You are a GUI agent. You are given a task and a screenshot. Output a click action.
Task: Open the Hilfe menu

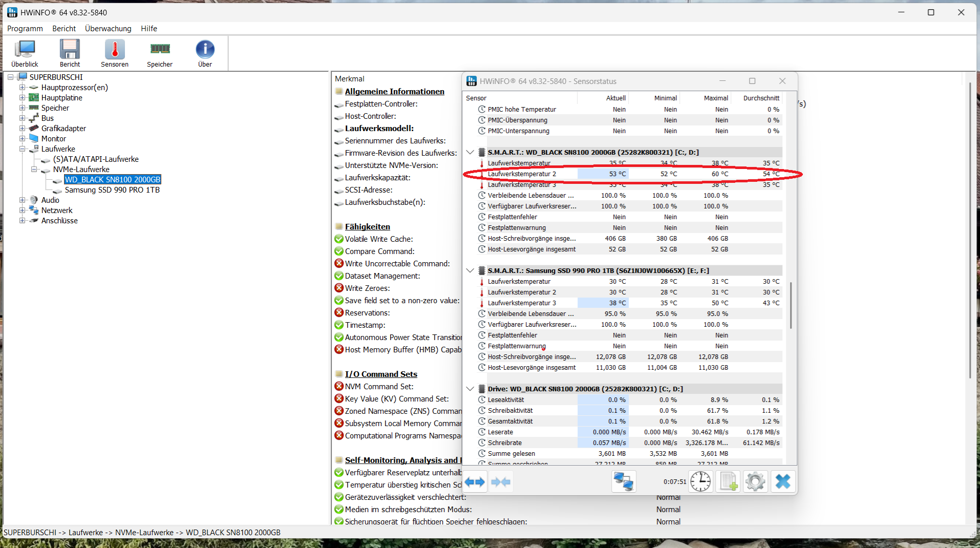coord(149,29)
